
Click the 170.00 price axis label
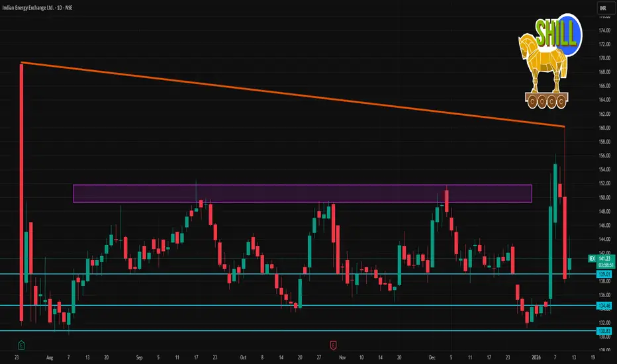(x=605, y=58)
